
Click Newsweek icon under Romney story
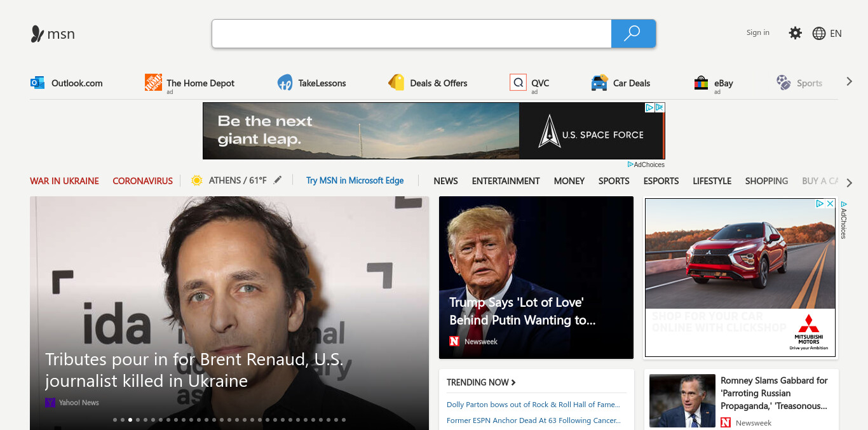tap(726, 422)
